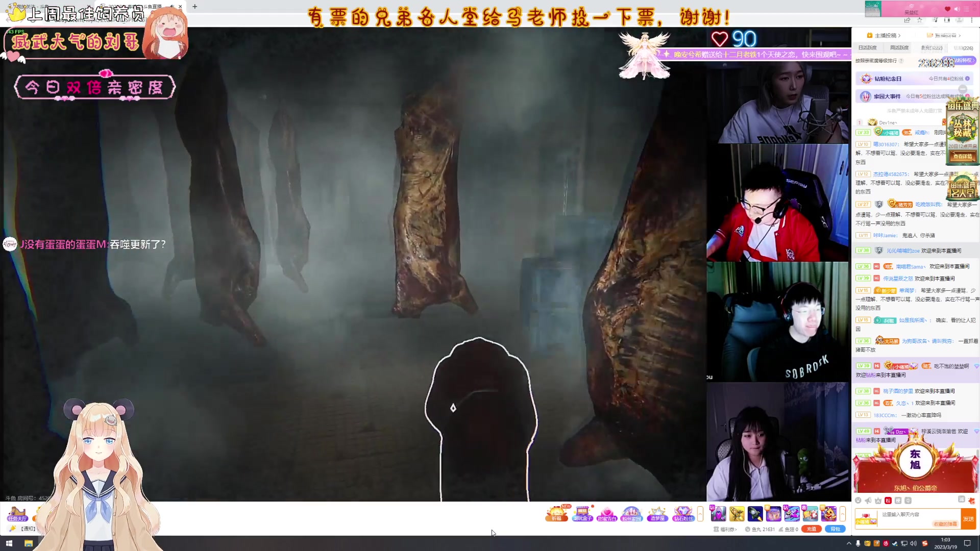Click the 鱼翅 0 balance

pos(788,529)
